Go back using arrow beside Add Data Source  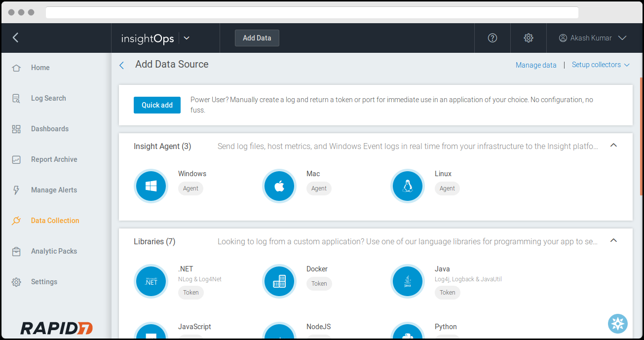tap(121, 65)
